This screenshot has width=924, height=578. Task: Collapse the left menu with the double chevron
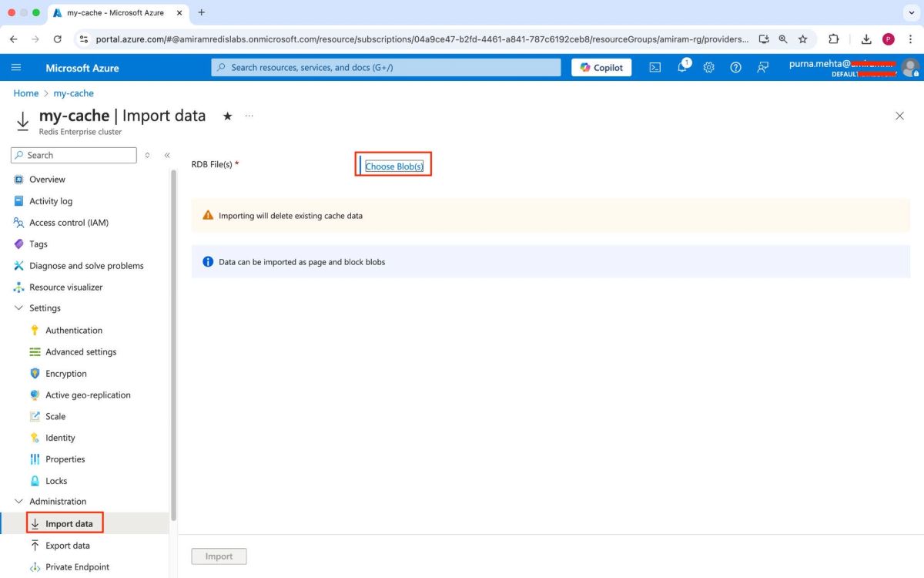click(x=166, y=155)
